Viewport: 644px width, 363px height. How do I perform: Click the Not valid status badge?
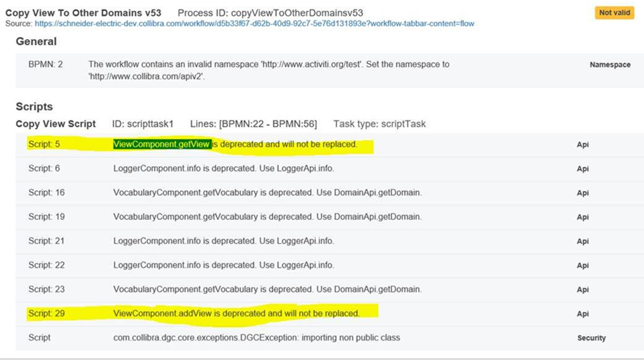[x=614, y=13]
